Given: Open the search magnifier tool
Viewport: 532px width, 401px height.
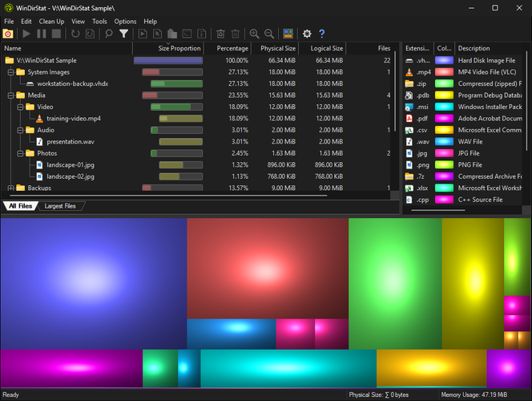Looking at the screenshot, I should (109, 34).
